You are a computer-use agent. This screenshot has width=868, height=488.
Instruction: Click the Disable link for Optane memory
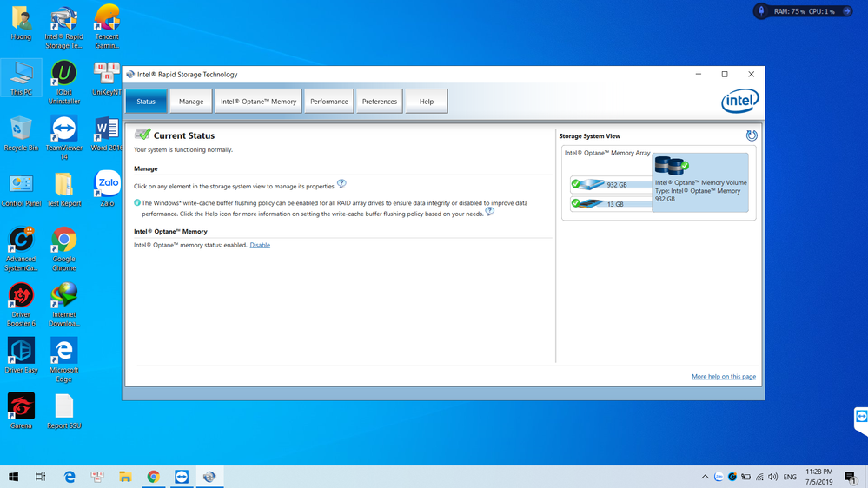tap(260, 245)
